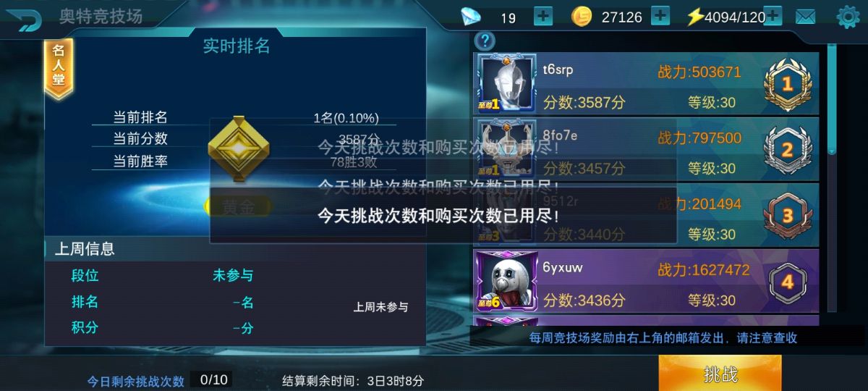Add gold coins with the plus button
Viewport: 868px width, 391px height.
click(660, 16)
